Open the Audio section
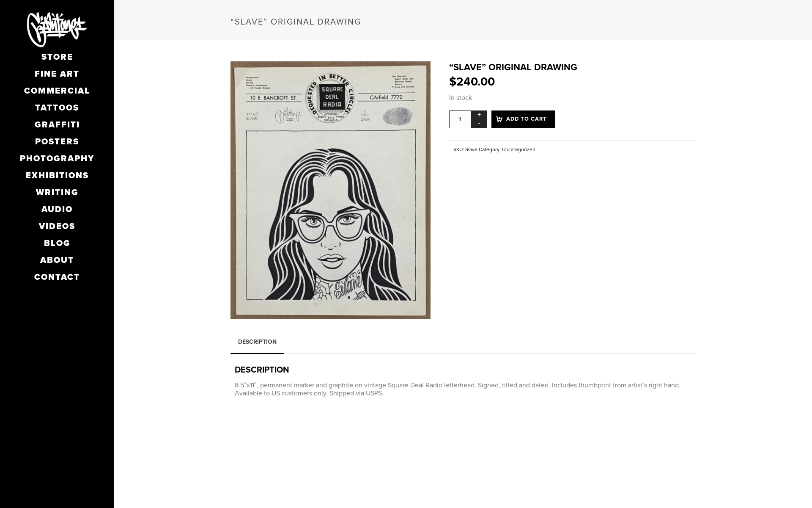The image size is (812, 508). 57,209
